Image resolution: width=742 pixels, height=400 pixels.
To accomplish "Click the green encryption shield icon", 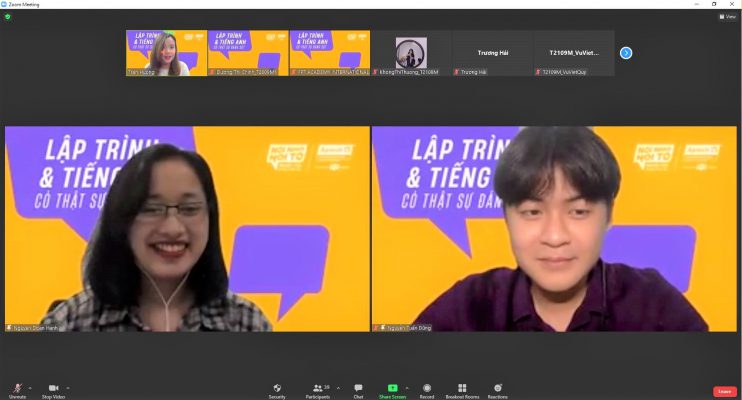I will point(8,17).
